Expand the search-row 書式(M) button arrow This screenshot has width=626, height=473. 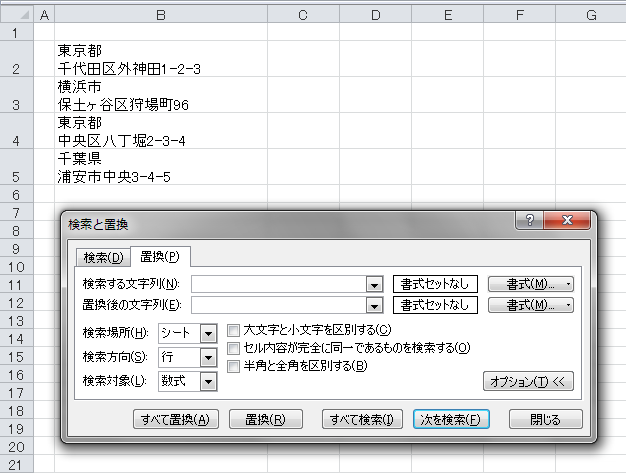(569, 284)
